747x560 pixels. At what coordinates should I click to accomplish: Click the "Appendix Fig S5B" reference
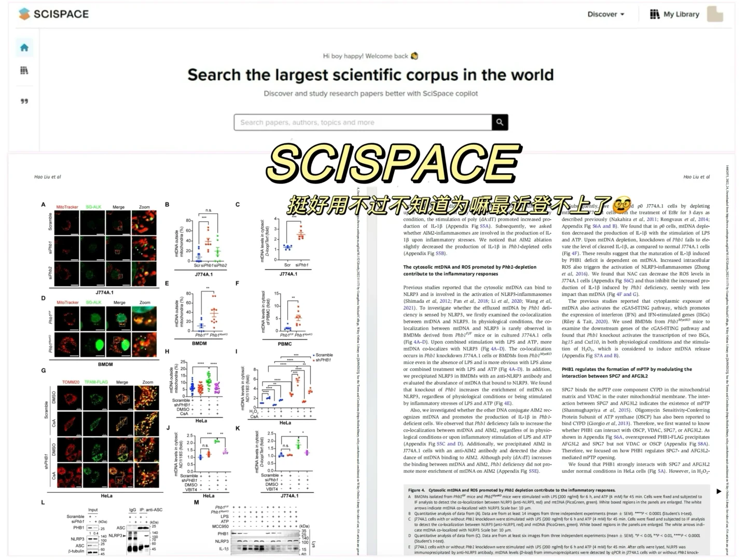pyautogui.click(x=425, y=254)
